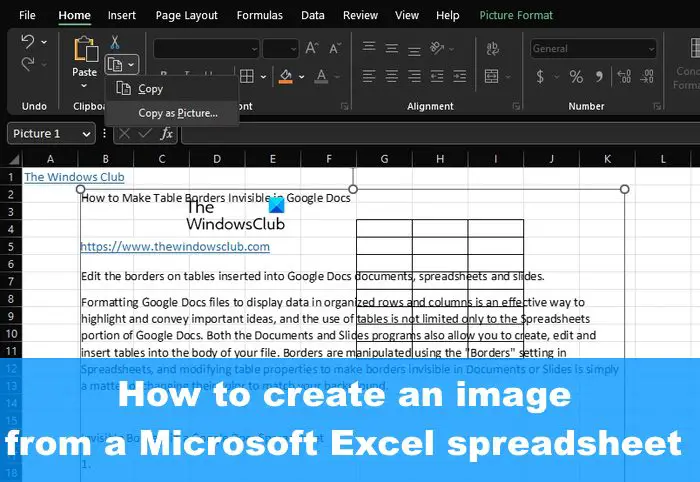Screen dimensions: 700x482
Task: Click Decrease Decimal icon
Action: pos(647,76)
